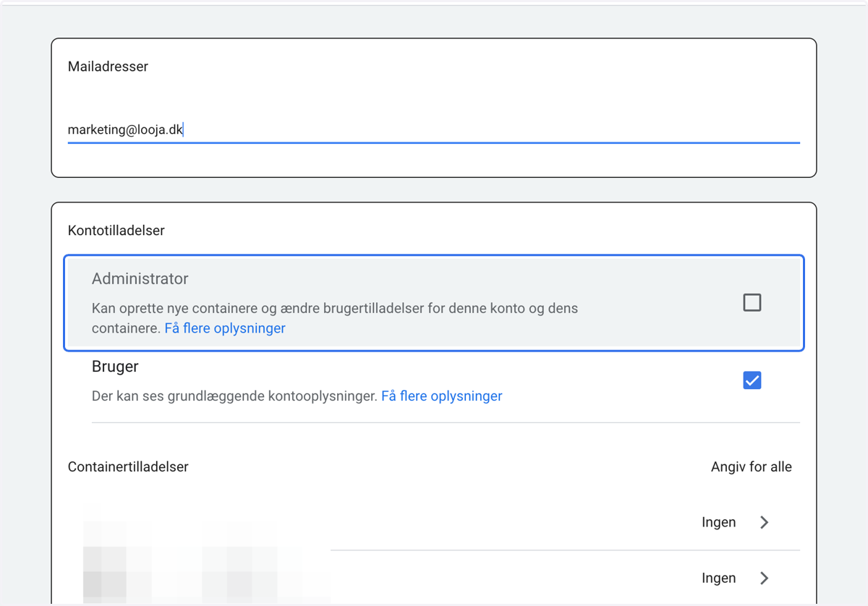The image size is (868, 606).
Task: Open 'Få flere oplysninger' link under Administrator
Action: coord(225,328)
